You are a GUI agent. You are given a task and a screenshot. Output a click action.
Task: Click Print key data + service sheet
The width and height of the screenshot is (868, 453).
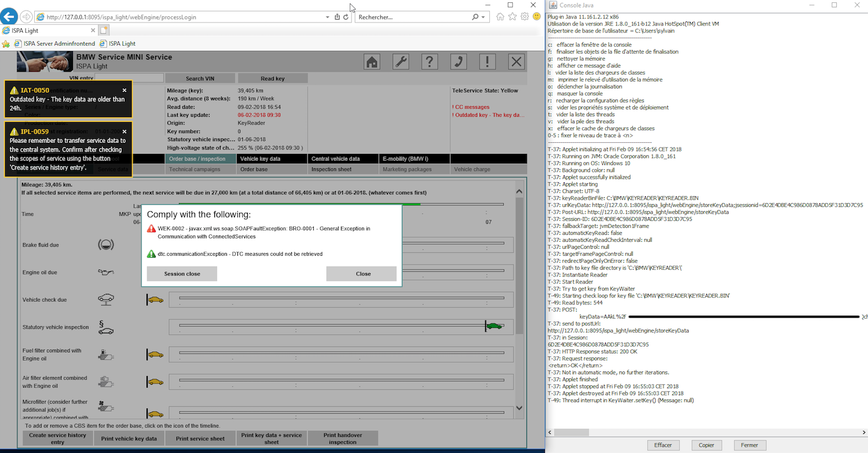pyautogui.click(x=272, y=439)
